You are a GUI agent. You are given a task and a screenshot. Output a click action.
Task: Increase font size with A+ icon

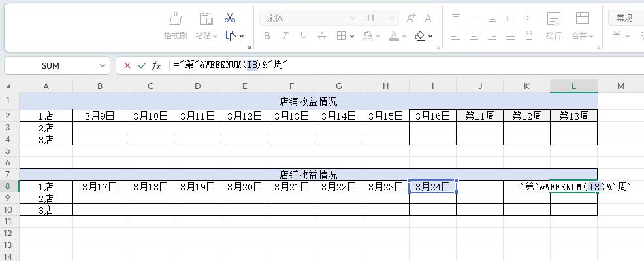click(411, 18)
